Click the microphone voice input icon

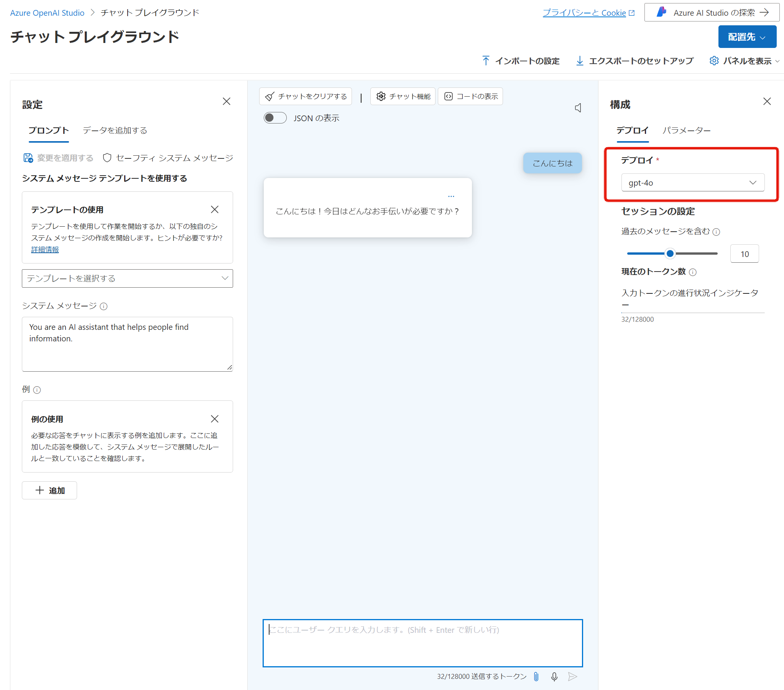(x=554, y=677)
